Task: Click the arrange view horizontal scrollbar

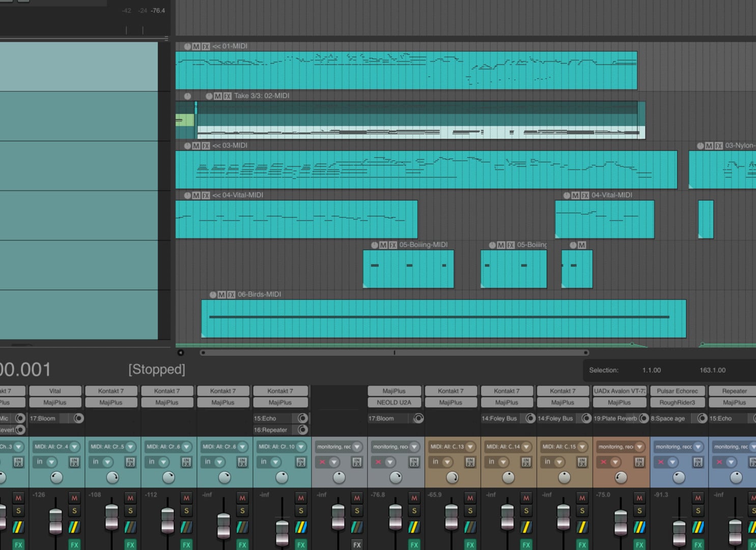Action: pyautogui.click(x=394, y=352)
